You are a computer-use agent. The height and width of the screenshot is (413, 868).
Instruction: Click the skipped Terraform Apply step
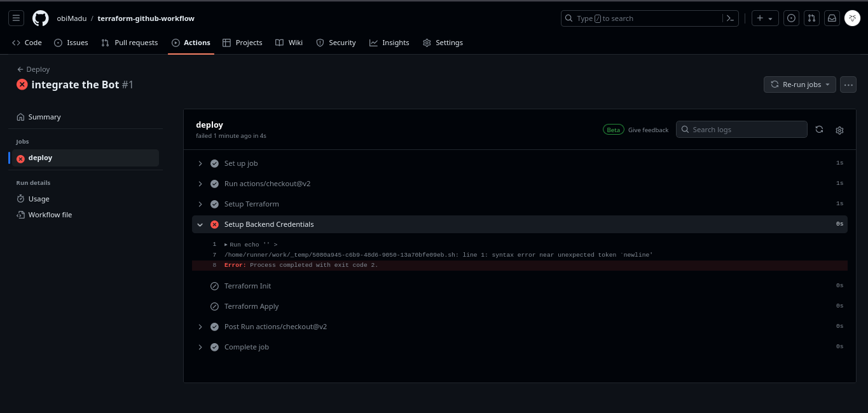(x=520, y=306)
